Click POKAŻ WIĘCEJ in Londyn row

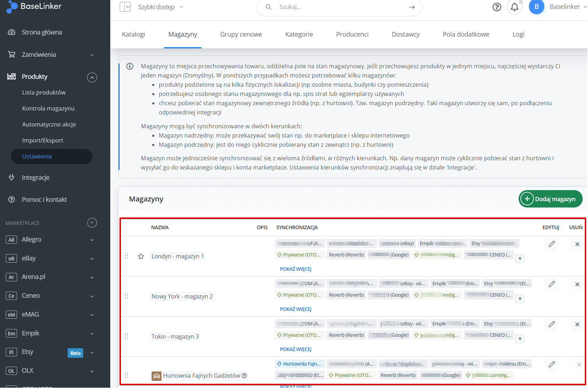coord(296,269)
